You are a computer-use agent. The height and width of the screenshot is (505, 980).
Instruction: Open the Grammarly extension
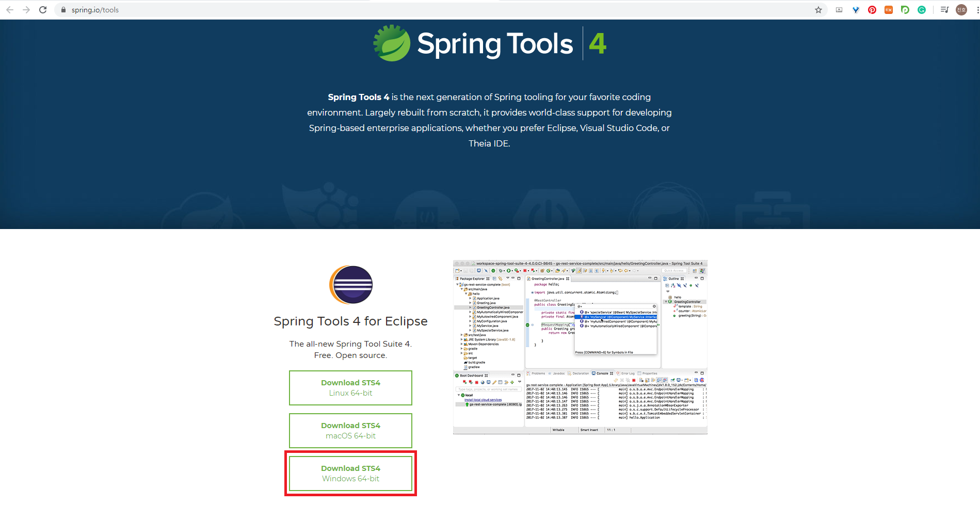click(x=922, y=10)
